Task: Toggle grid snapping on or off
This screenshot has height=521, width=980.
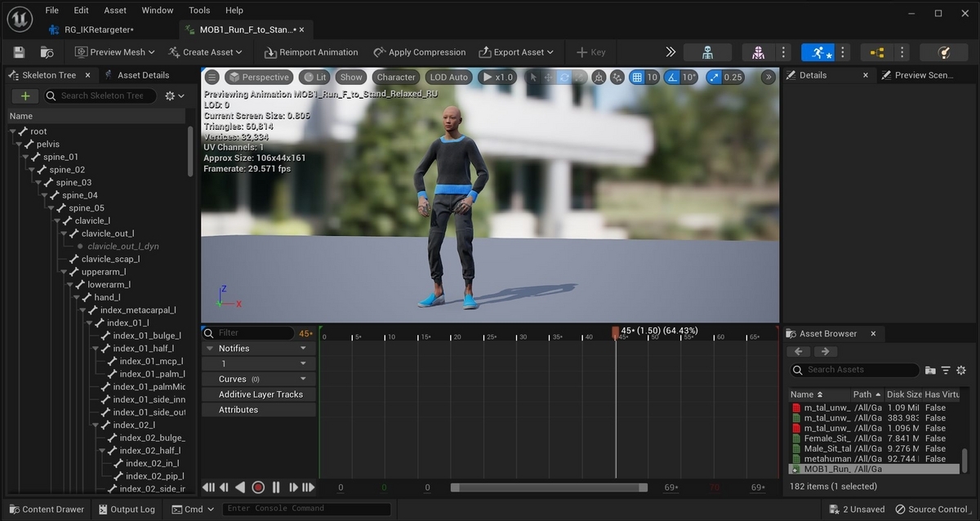Action: pyautogui.click(x=636, y=78)
